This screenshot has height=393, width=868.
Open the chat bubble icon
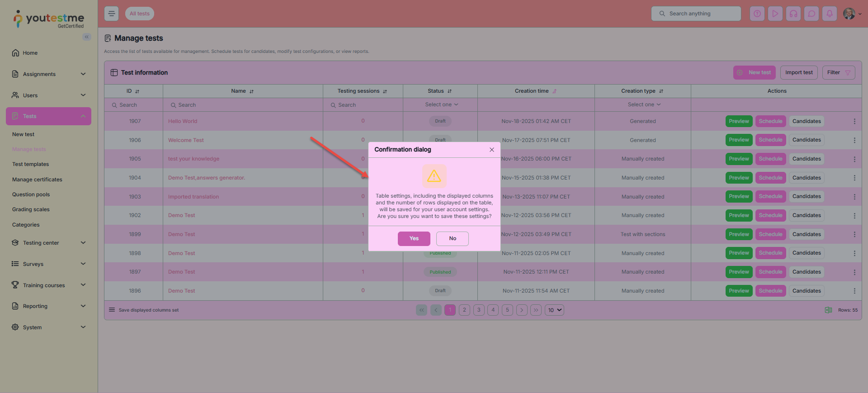[x=811, y=14]
